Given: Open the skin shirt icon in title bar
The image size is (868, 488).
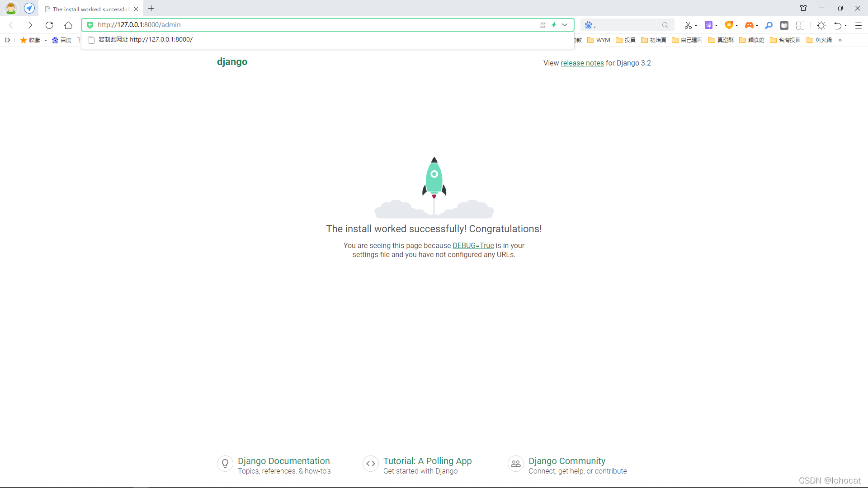Looking at the screenshot, I should tap(803, 8).
